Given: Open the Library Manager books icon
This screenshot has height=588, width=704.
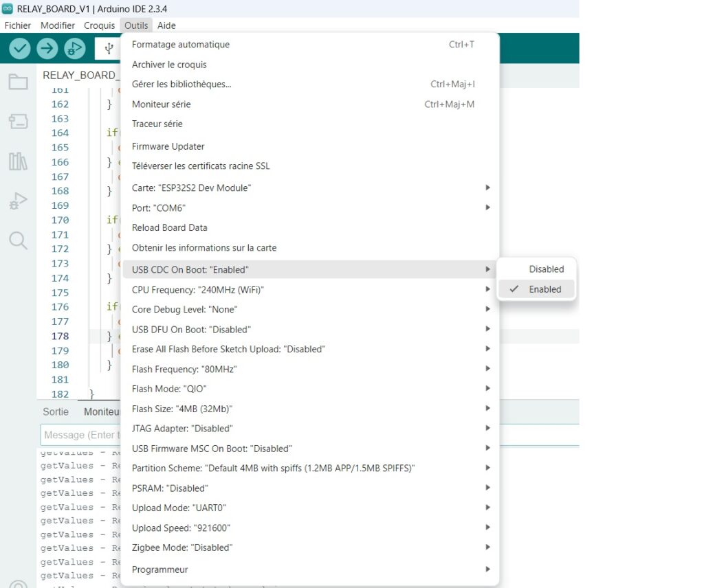Looking at the screenshot, I should [18, 161].
